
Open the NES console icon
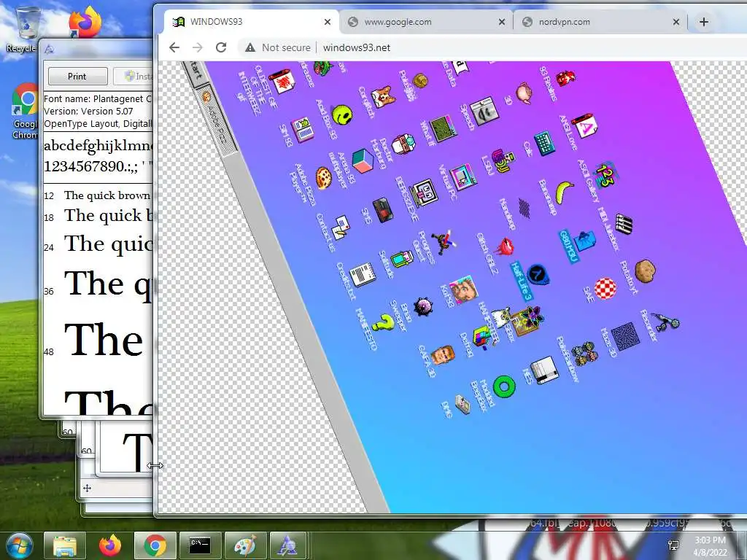pyautogui.click(x=544, y=370)
